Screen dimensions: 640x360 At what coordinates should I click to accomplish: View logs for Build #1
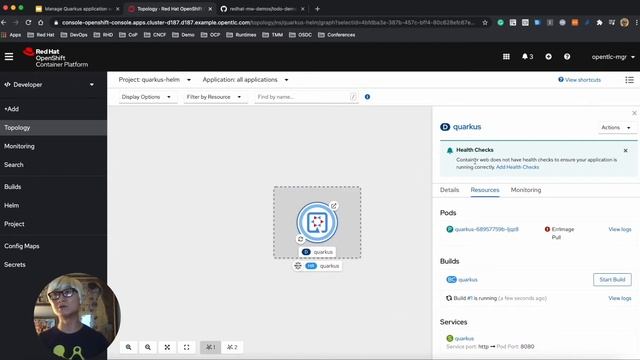coord(620,298)
